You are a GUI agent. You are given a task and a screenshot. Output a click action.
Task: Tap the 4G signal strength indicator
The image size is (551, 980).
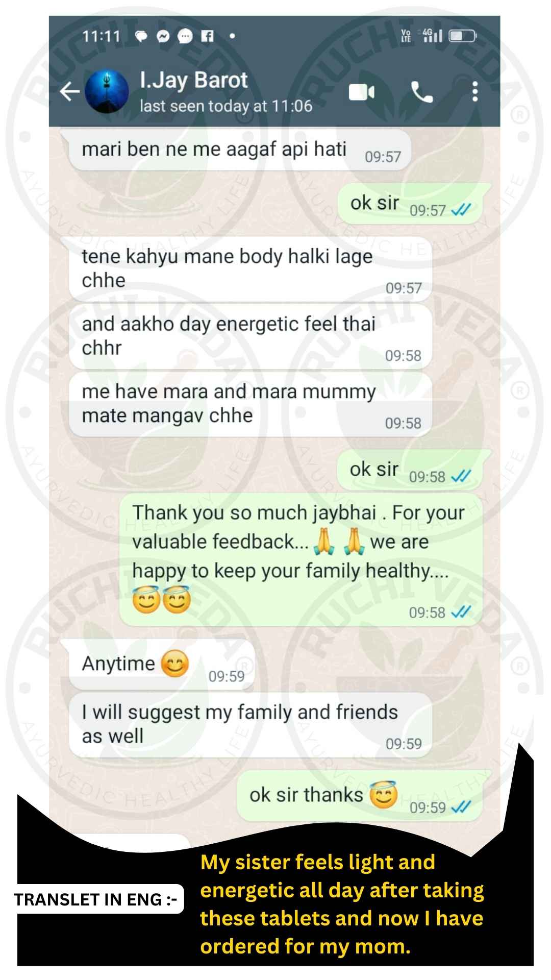click(x=432, y=35)
